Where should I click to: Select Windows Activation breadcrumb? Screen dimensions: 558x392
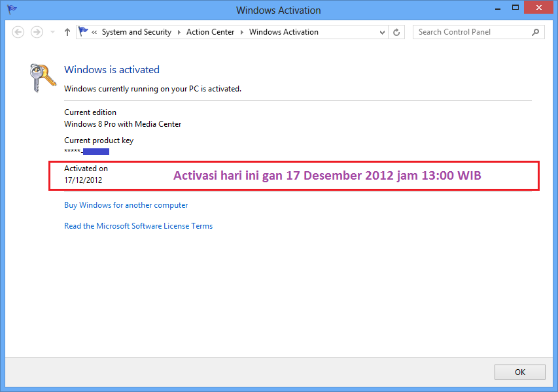(x=284, y=32)
